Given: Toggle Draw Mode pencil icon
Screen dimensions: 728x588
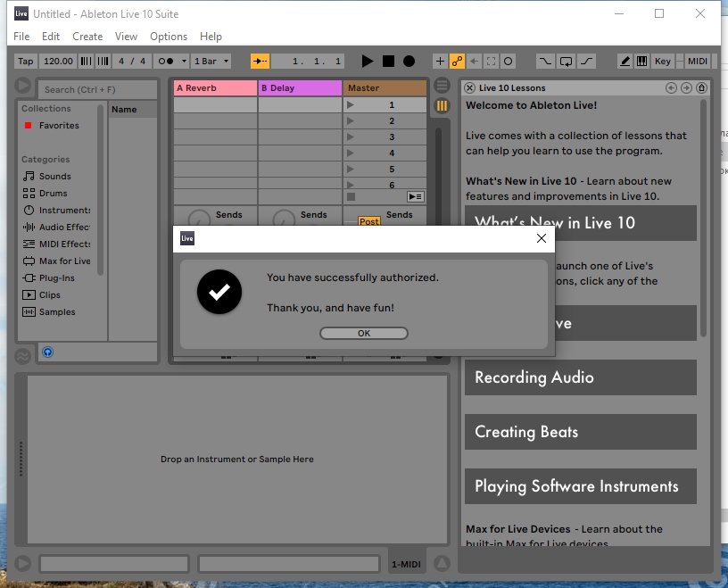Looking at the screenshot, I should point(625,62).
